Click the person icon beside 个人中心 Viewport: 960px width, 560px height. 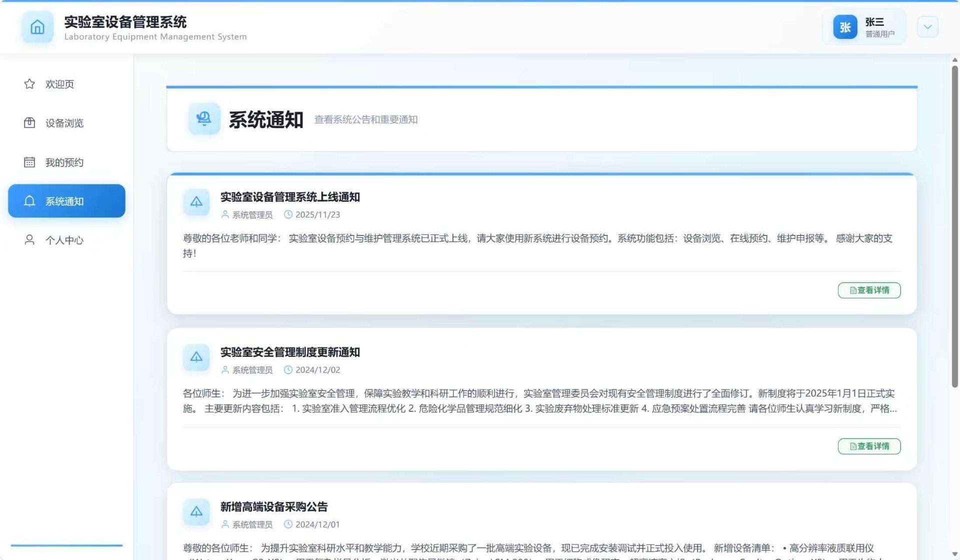tap(29, 240)
